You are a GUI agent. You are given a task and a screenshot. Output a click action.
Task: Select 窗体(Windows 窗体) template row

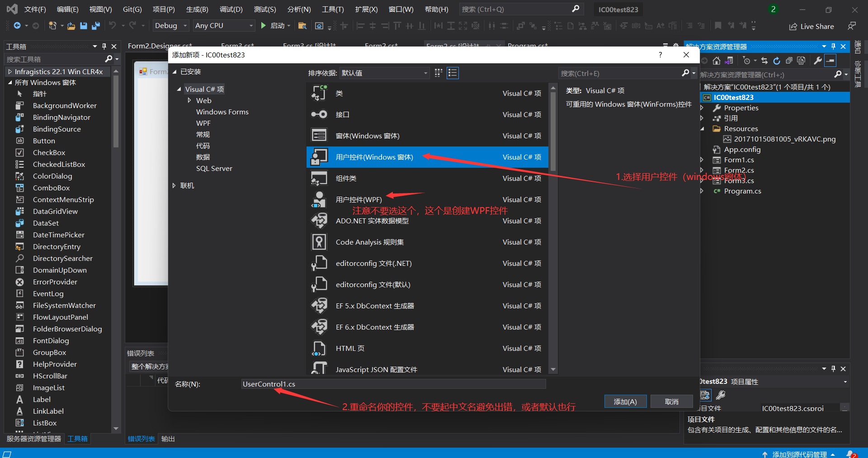pos(427,136)
